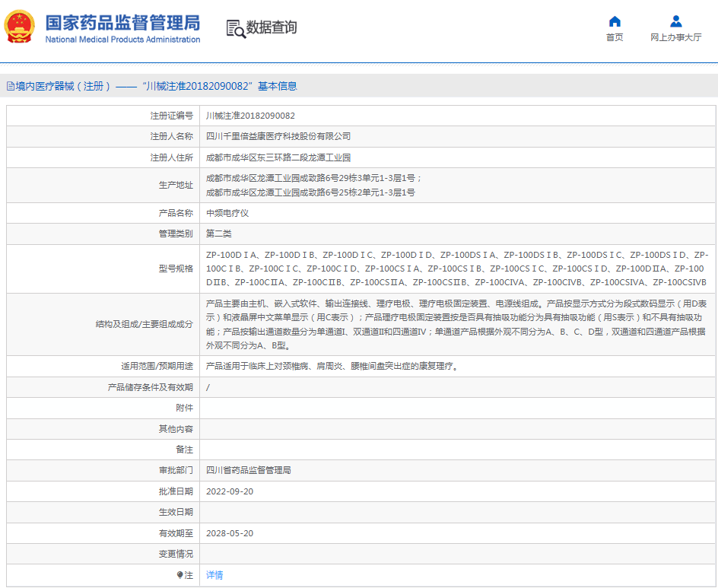Click the 网上办事大厅 person icon
The image size is (718, 588).
(x=675, y=20)
